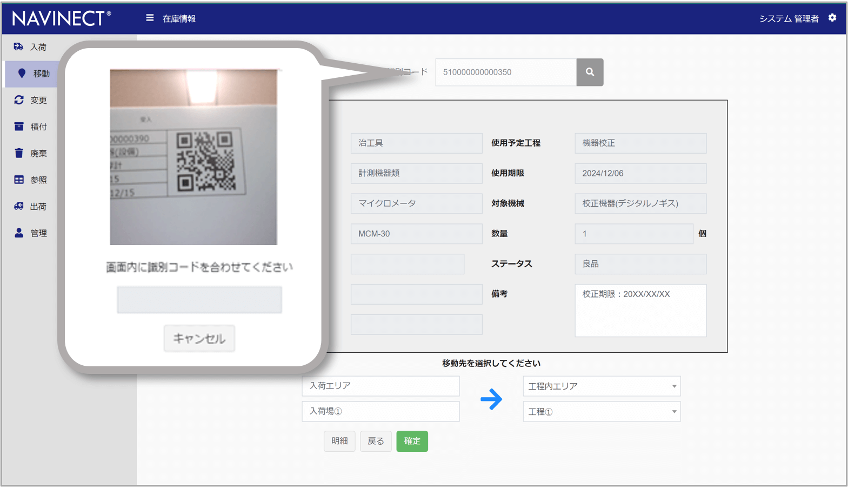
Task: Click the 廃棄 trash icon
Action: 19,153
